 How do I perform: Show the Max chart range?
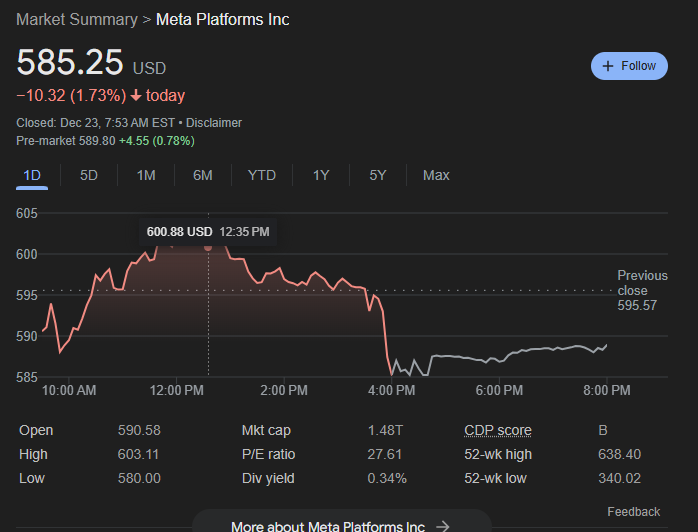436,175
